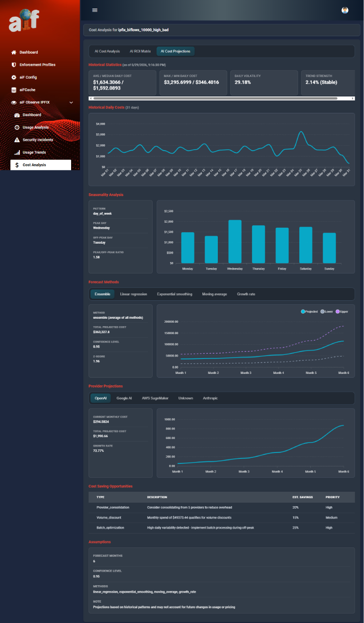Toggle the Projected series in legend
Image resolution: width=364 pixels, height=623 pixels.
[309, 311]
